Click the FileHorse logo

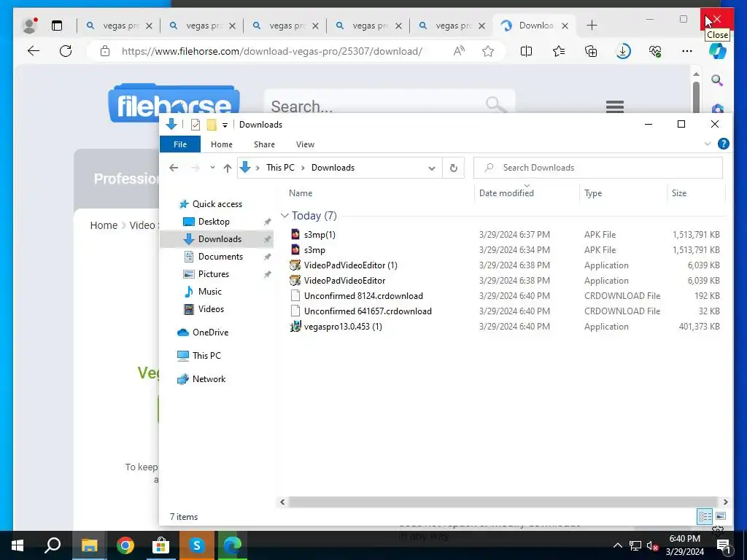(x=174, y=102)
